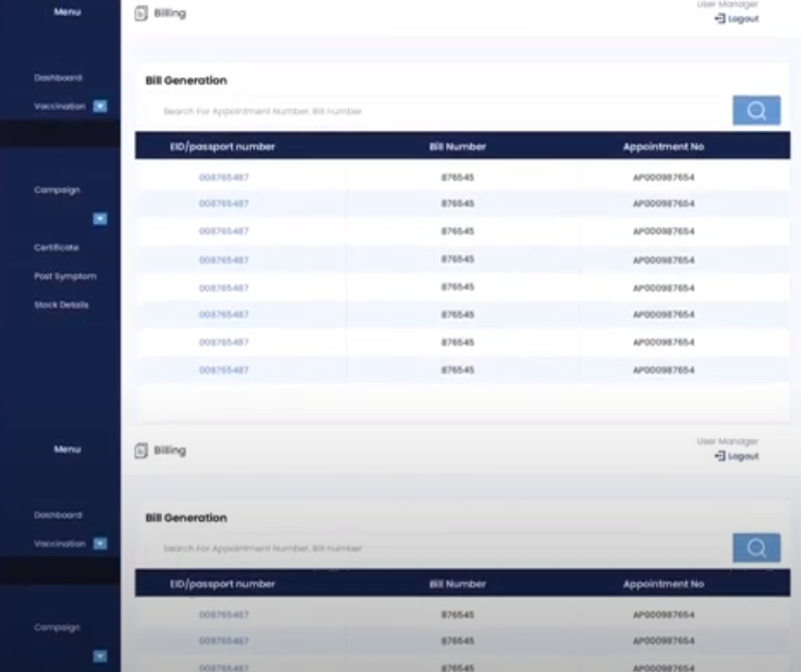
Task: Open Campaign in the lower sidebar menu
Action: click(57, 628)
